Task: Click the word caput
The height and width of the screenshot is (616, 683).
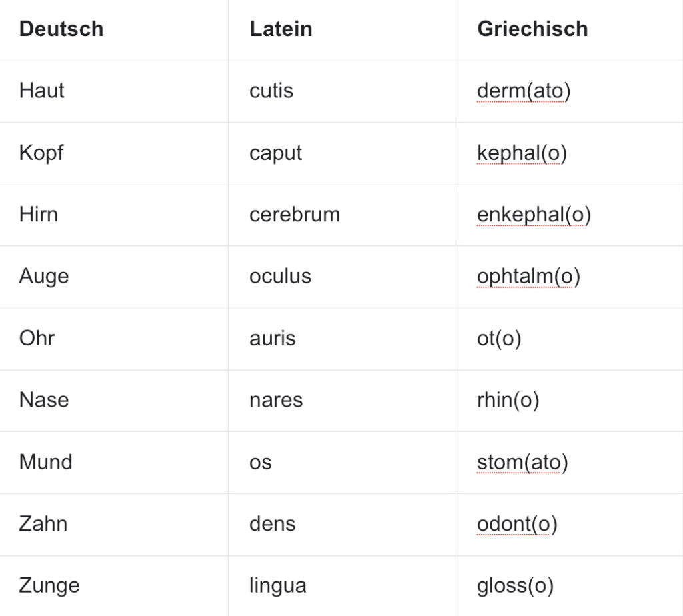Action: (275, 154)
